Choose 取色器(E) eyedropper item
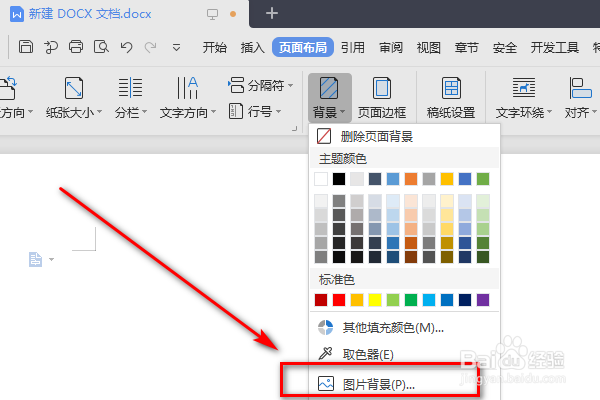Screen dimensions: 600x400 (x=404, y=354)
